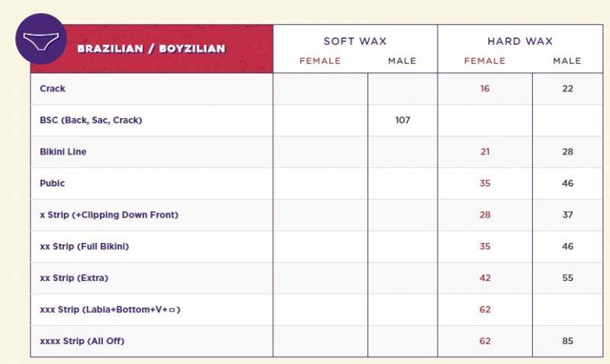Select the Bikini Line row label
Viewport: 610px width, 364px height.
point(63,152)
